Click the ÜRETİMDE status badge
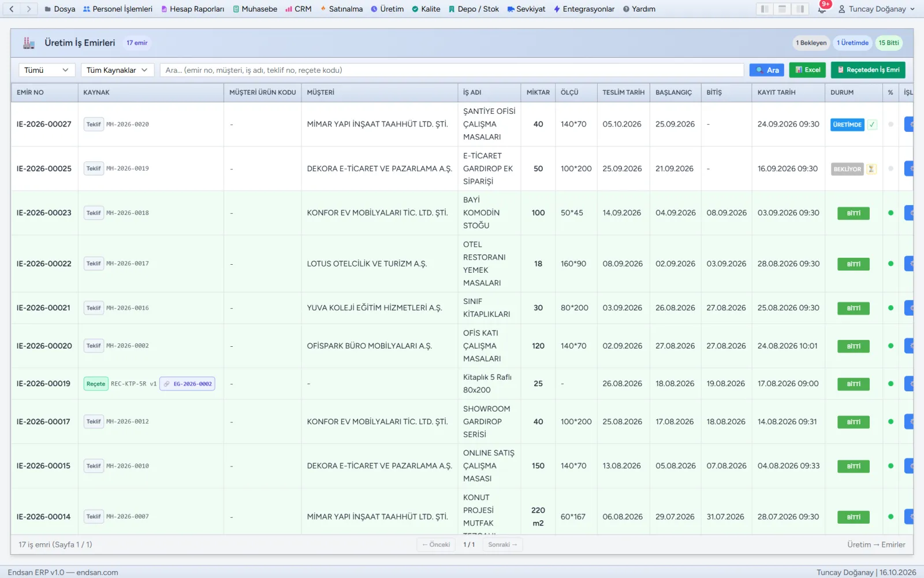The height and width of the screenshot is (578, 924). tap(847, 124)
